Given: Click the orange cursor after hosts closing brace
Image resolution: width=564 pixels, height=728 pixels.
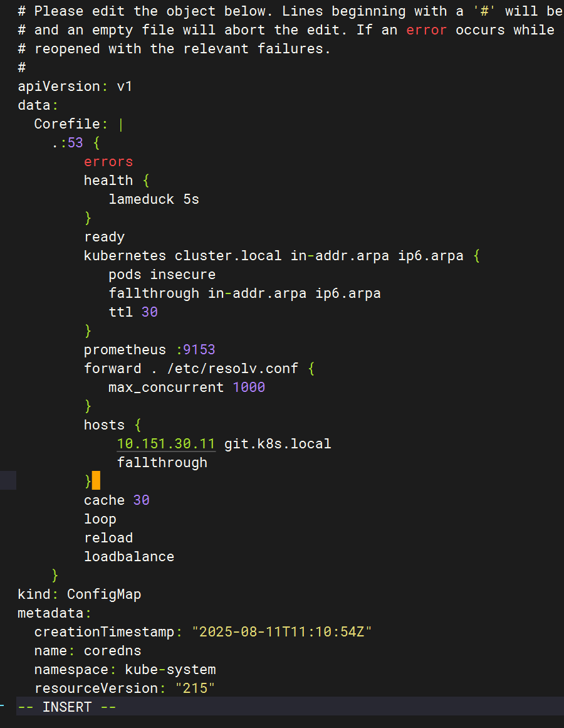Looking at the screenshot, I should (96, 480).
